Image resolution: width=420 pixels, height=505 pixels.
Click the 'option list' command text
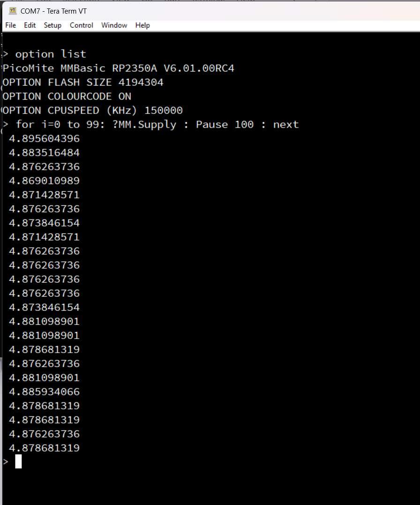click(x=51, y=54)
